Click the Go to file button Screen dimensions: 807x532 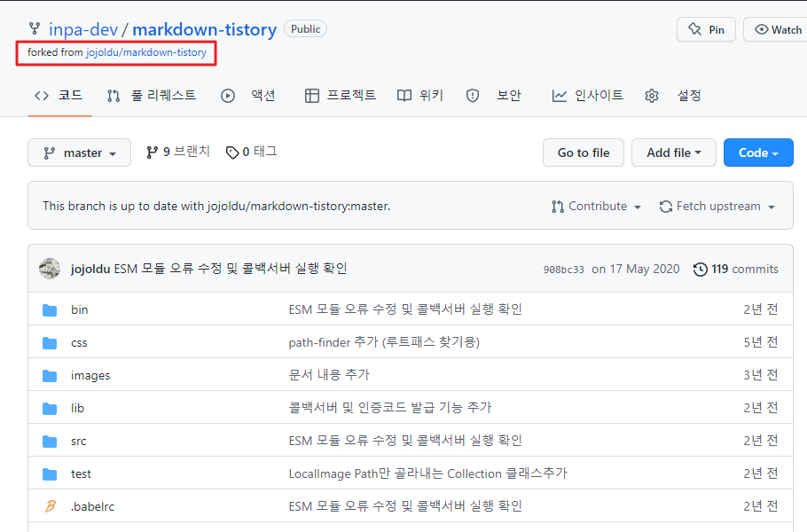(x=584, y=153)
